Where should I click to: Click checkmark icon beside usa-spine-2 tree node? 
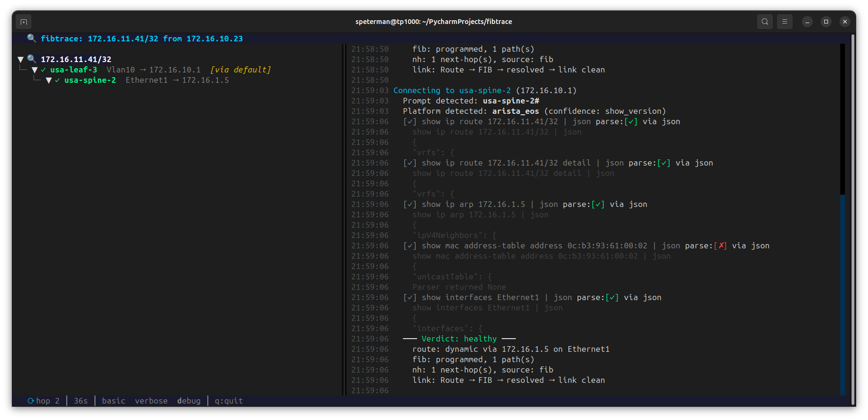point(57,80)
